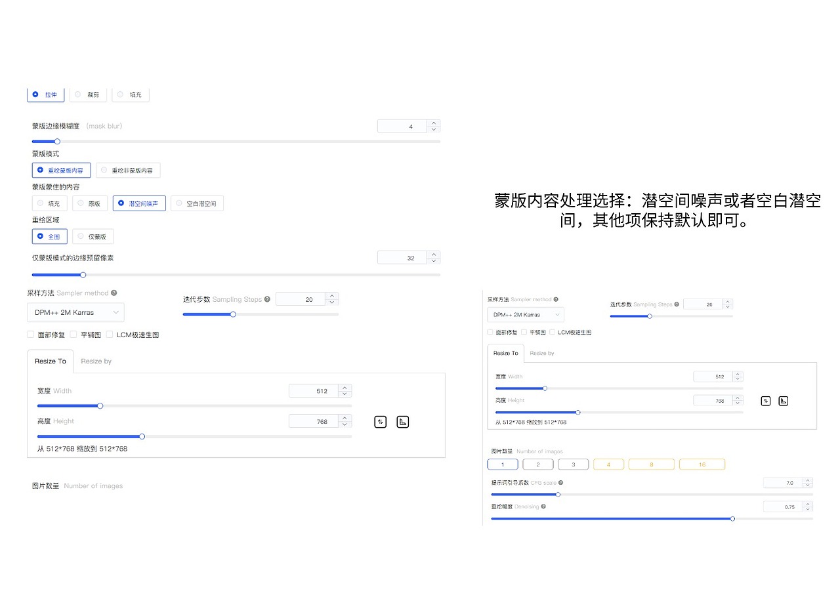Tick 面部修复 in the CFG-scale panel
Viewport: 840px width, 616px height.
(491, 333)
